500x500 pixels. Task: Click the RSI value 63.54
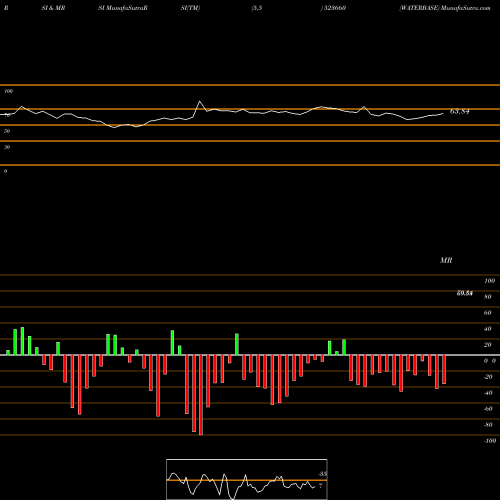[x=459, y=111]
